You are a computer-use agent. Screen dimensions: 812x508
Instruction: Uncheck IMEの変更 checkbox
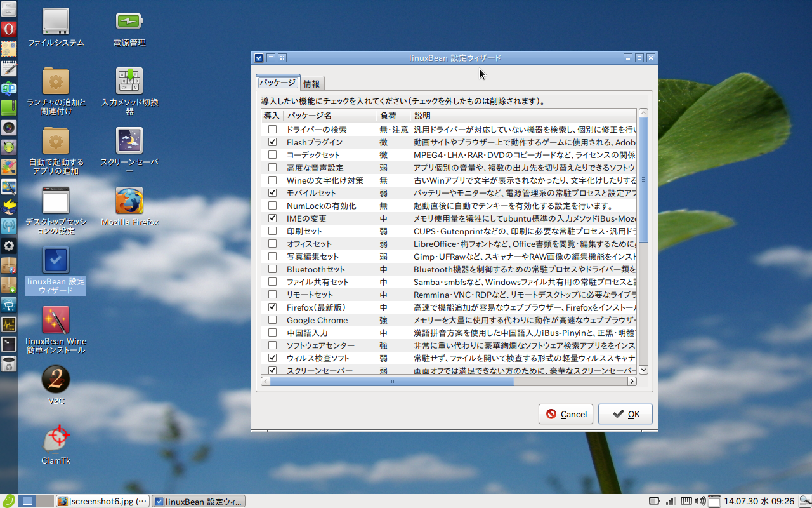click(272, 218)
